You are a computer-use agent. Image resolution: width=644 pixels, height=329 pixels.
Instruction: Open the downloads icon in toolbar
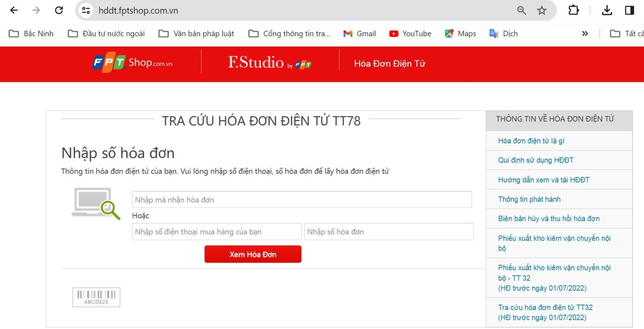(607, 10)
